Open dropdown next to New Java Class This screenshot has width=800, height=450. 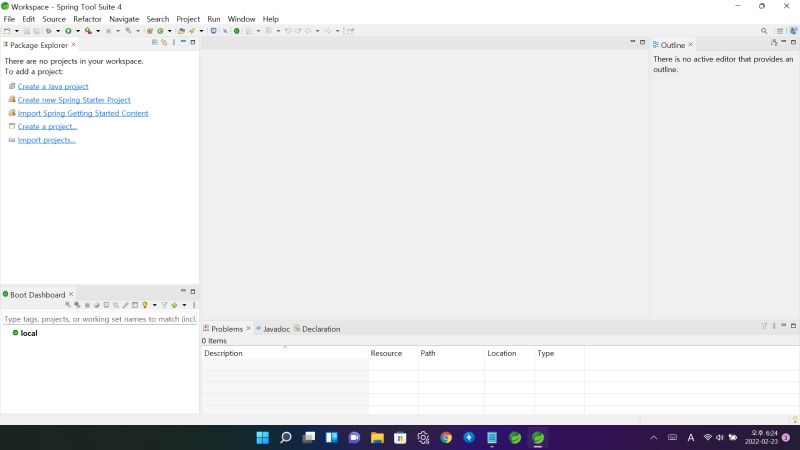pyautogui.click(x=170, y=31)
